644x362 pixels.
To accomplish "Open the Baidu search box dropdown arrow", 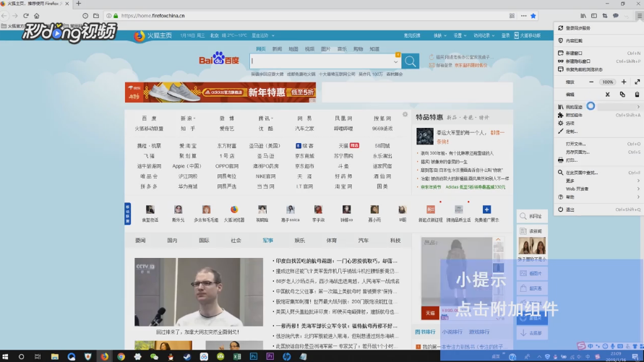I will [395, 61].
